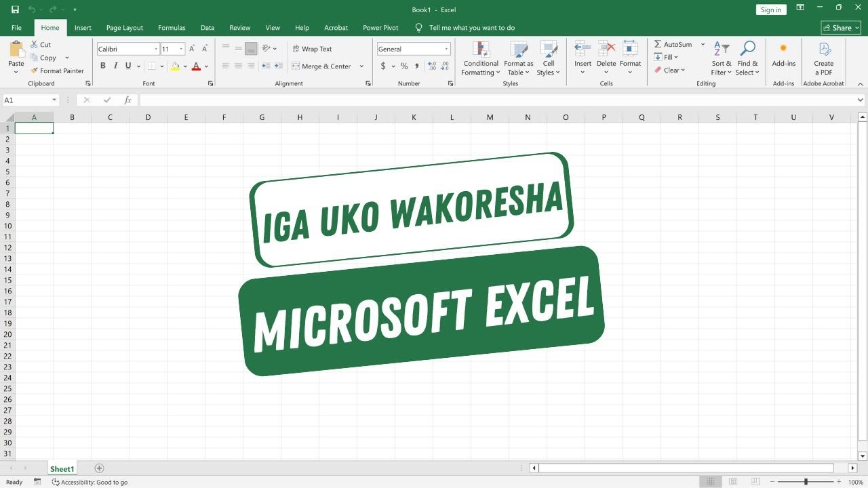Screen dimensions: 868x488
Task: Open the Format as Table gallery
Action: tap(519, 58)
